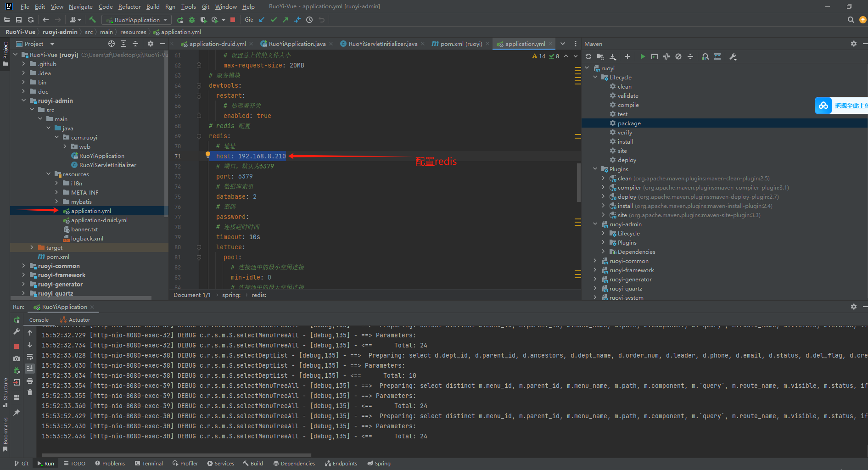868x470 pixels.
Task: Expand the ruoyi-framework module in Maven
Action: click(595, 270)
